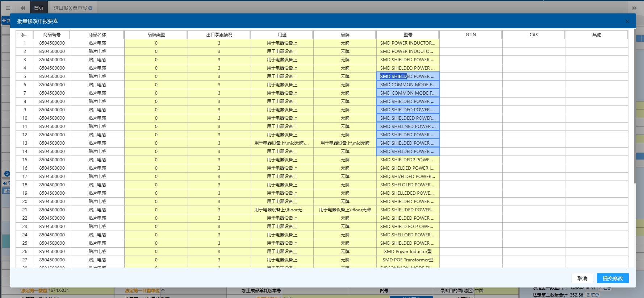The image size is (644, 298).
Task: Click the double-left arrow tab scroll icon
Action: pos(23,8)
